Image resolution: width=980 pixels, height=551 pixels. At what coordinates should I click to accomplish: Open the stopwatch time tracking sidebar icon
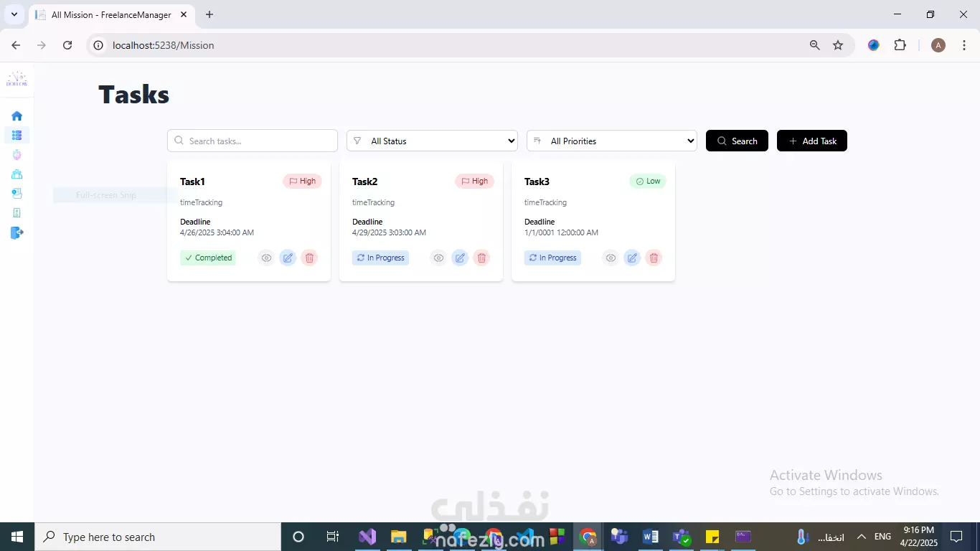[x=17, y=154]
